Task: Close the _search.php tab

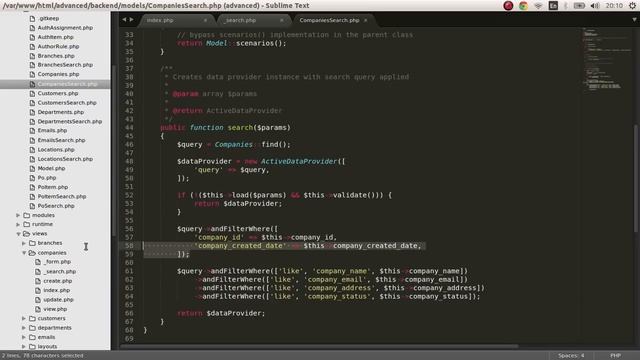Action: (x=282, y=20)
